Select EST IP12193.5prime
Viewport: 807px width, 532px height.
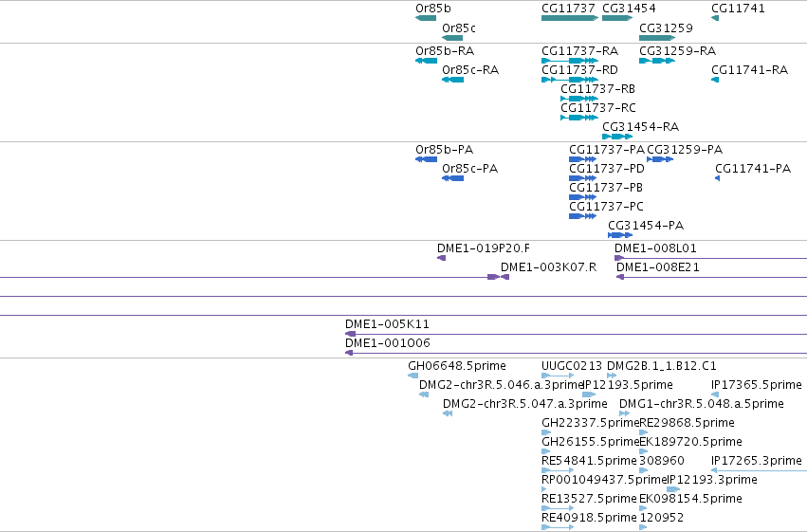(x=629, y=385)
